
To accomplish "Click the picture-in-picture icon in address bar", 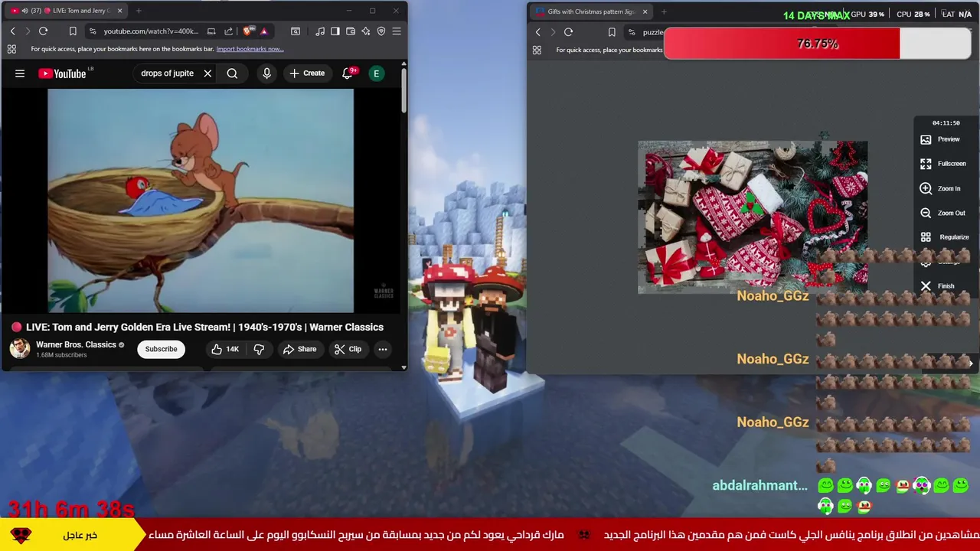I will click(x=211, y=31).
